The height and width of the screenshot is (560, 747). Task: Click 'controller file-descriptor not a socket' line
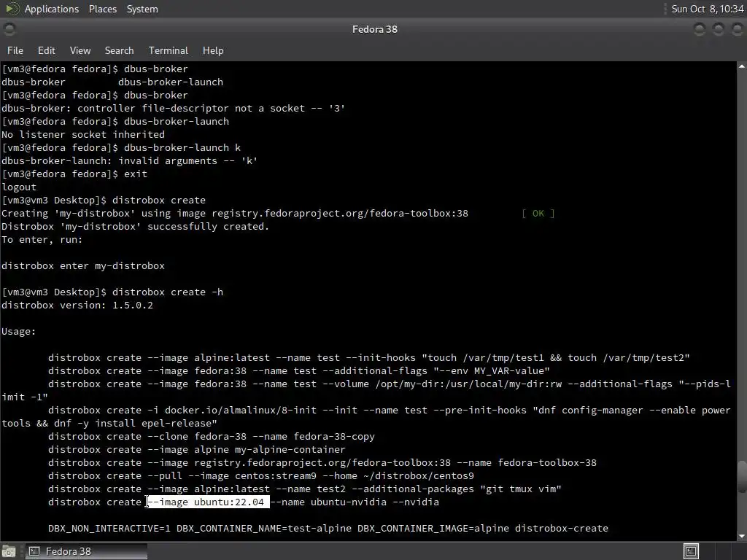(x=174, y=108)
